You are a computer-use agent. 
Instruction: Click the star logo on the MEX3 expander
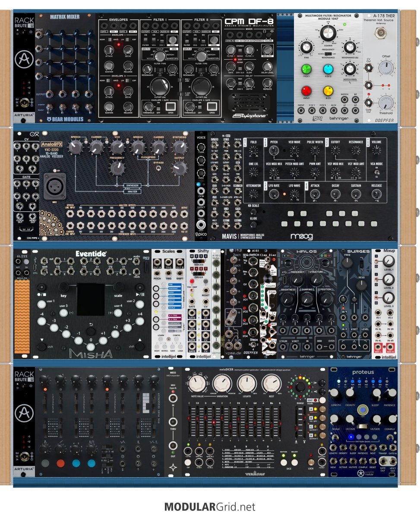[173, 467]
